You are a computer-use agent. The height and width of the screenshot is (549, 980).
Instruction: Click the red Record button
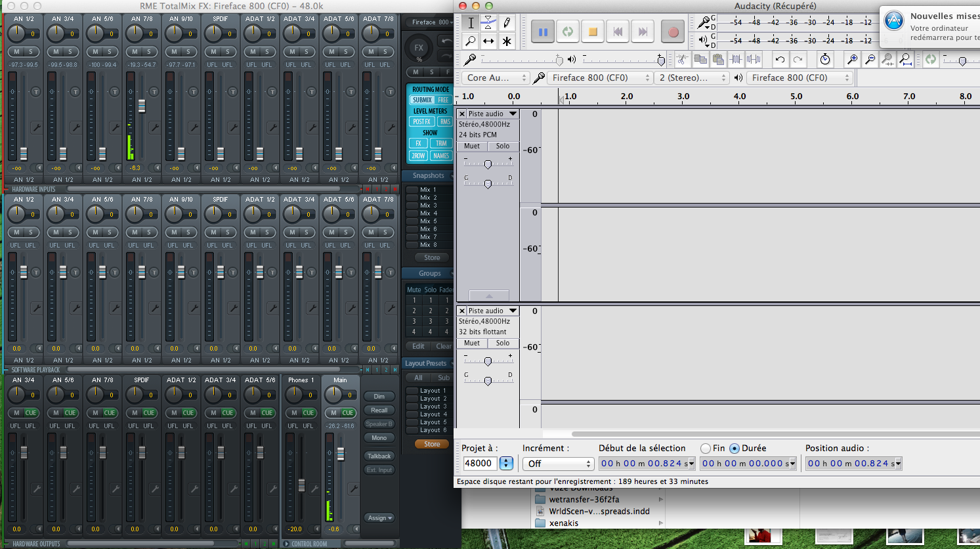tap(673, 32)
